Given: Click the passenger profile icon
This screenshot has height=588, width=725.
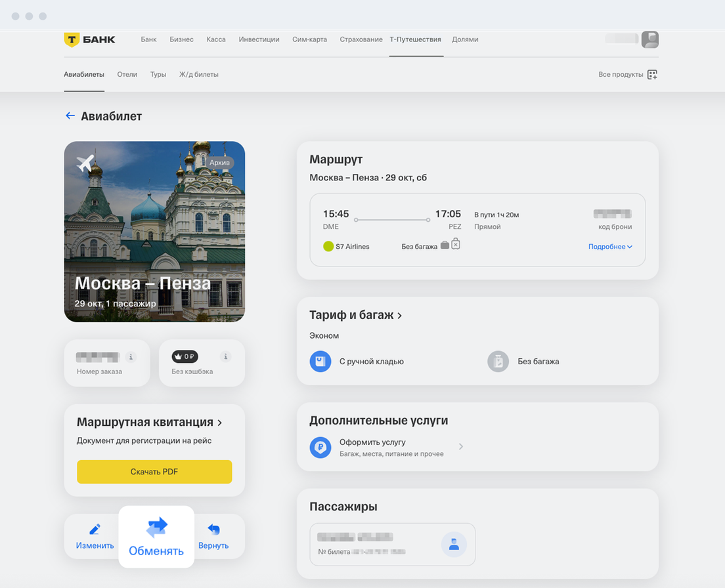Looking at the screenshot, I should 454,544.
